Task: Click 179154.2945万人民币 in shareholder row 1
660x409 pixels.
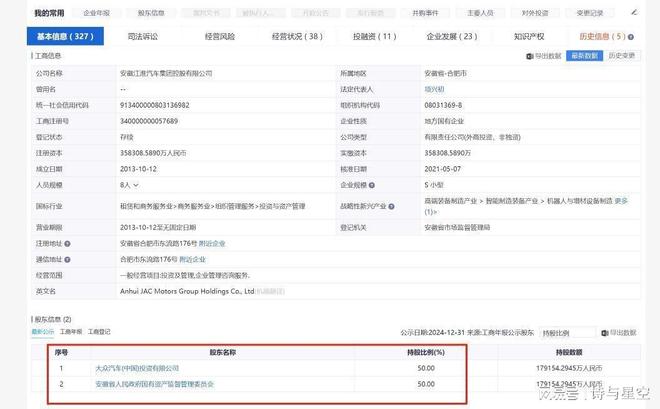Action: 569,368
